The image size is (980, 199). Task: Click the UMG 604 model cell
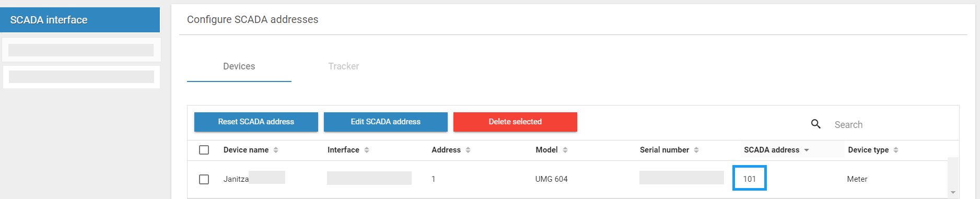(x=552, y=179)
